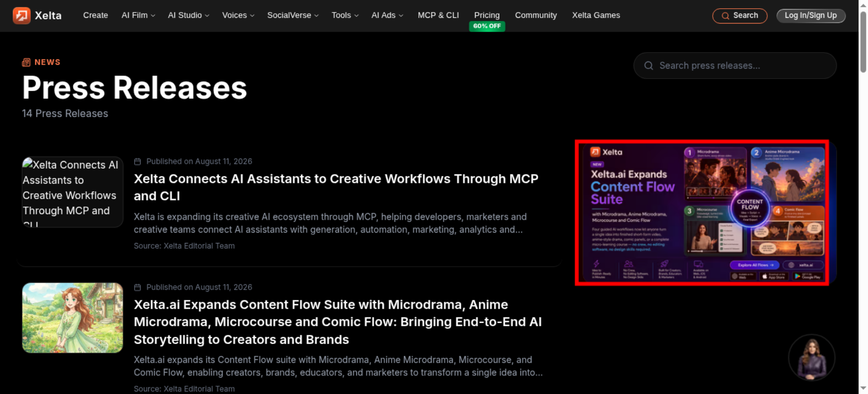Click the 'Press Releases' page heading
The image size is (868, 394).
point(135,88)
